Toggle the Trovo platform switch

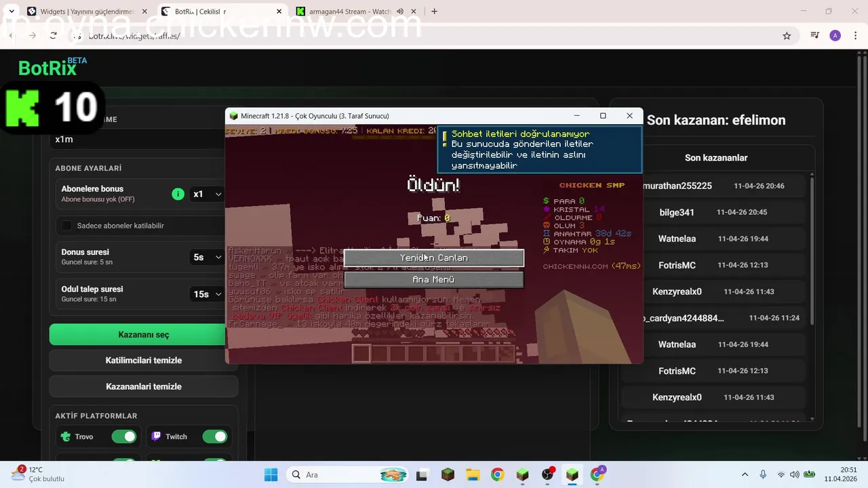124,436
